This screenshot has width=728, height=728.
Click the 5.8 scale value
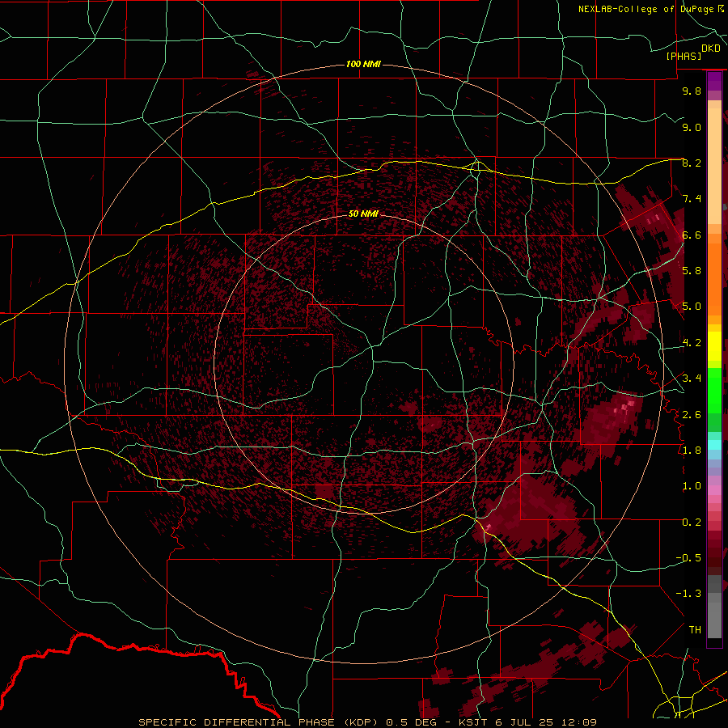[692, 270]
